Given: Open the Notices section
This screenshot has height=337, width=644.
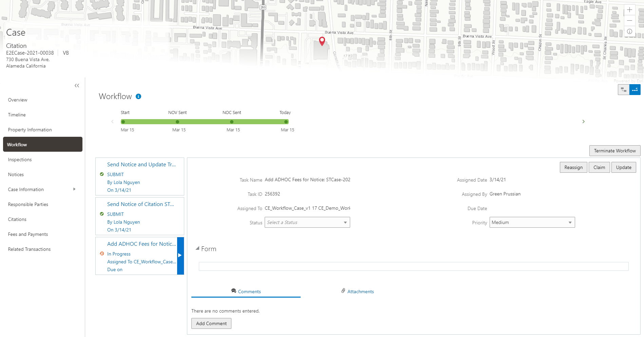Looking at the screenshot, I should (16, 174).
